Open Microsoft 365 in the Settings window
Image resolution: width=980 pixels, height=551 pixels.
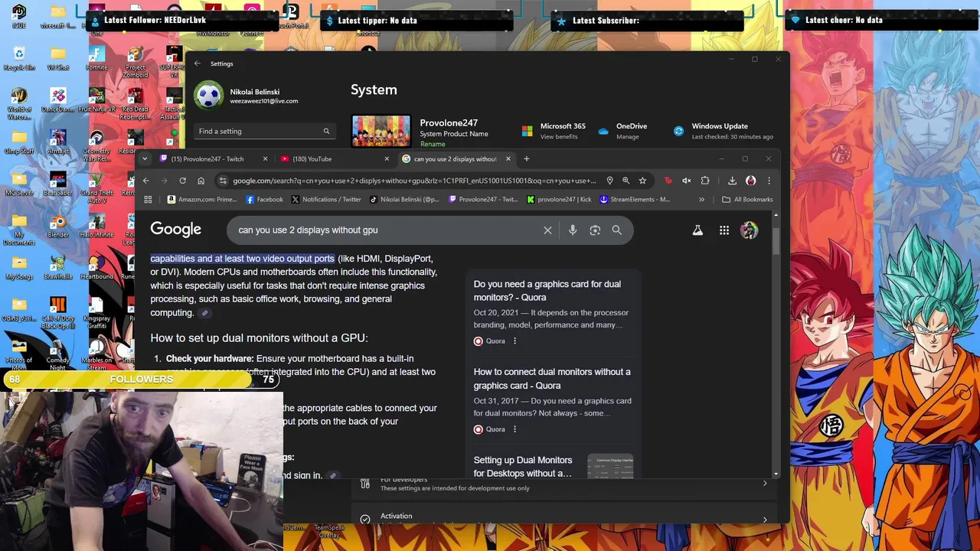tap(554, 131)
